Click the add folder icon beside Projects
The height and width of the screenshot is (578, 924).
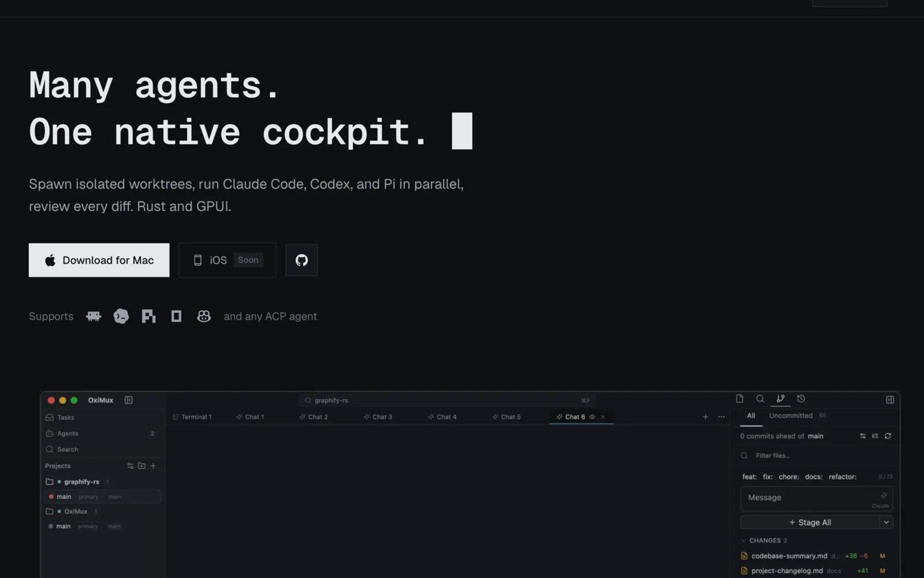[x=141, y=466]
